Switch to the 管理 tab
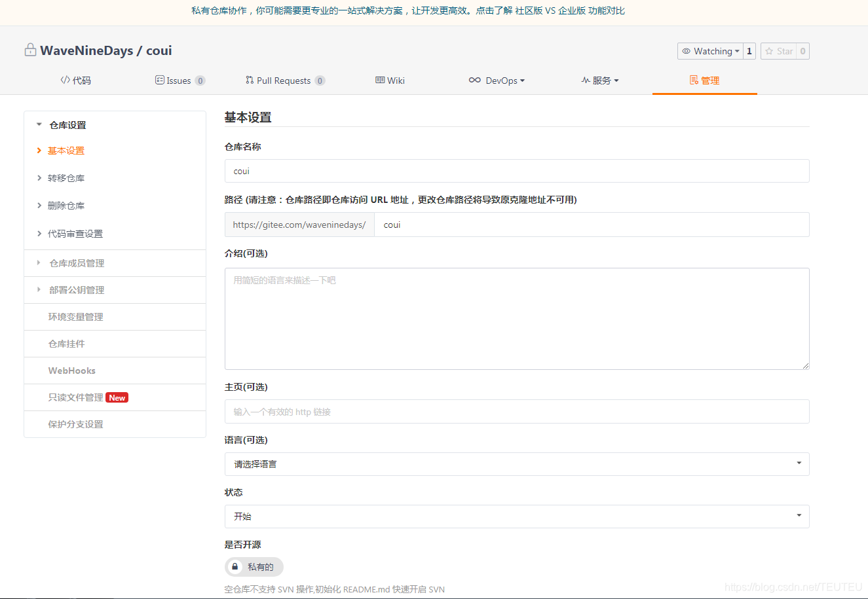This screenshot has width=868, height=599. (705, 81)
